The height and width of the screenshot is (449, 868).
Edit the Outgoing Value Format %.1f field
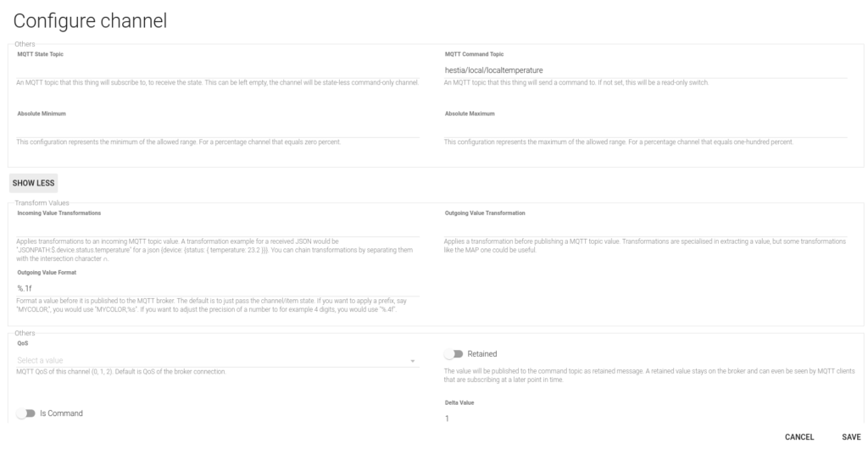pos(218,288)
